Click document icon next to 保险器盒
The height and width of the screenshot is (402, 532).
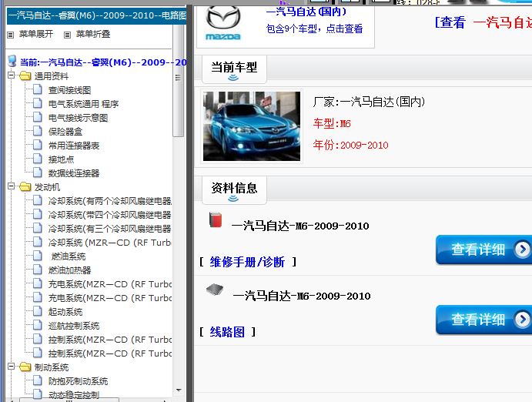pyautogui.click(x=38, y=131)
